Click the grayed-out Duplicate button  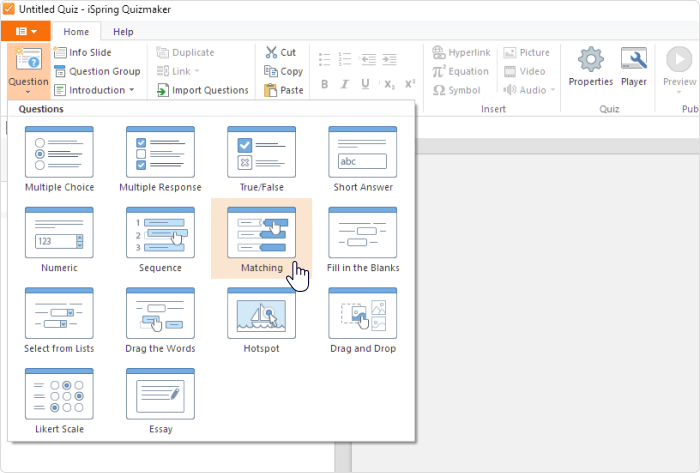[186, 52]
